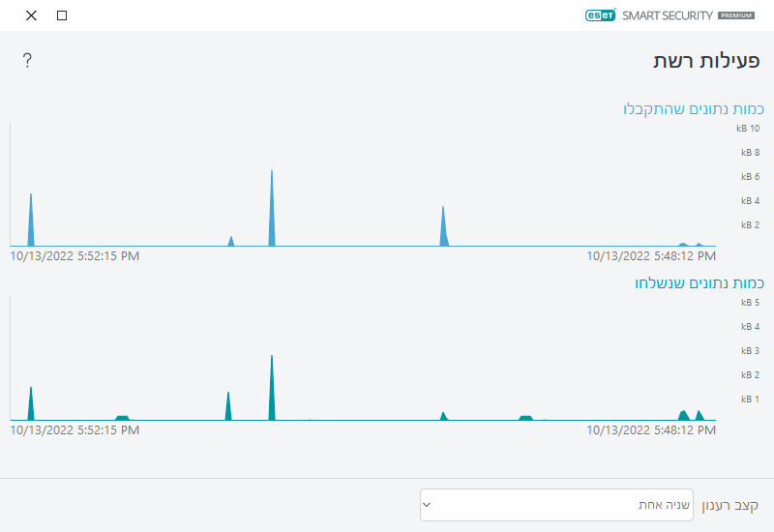This screenshot has width=774, height=532.
Task: Click the 'kB 8' axis label in received chart
Action: tap(751, 153)
